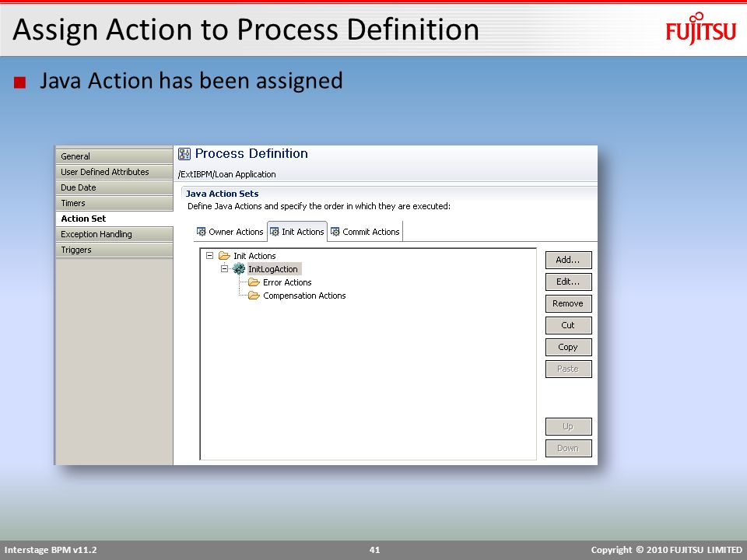Click the Process Definition title text
747x560 pixels.
pyautogui.click(x=251, y=154)
